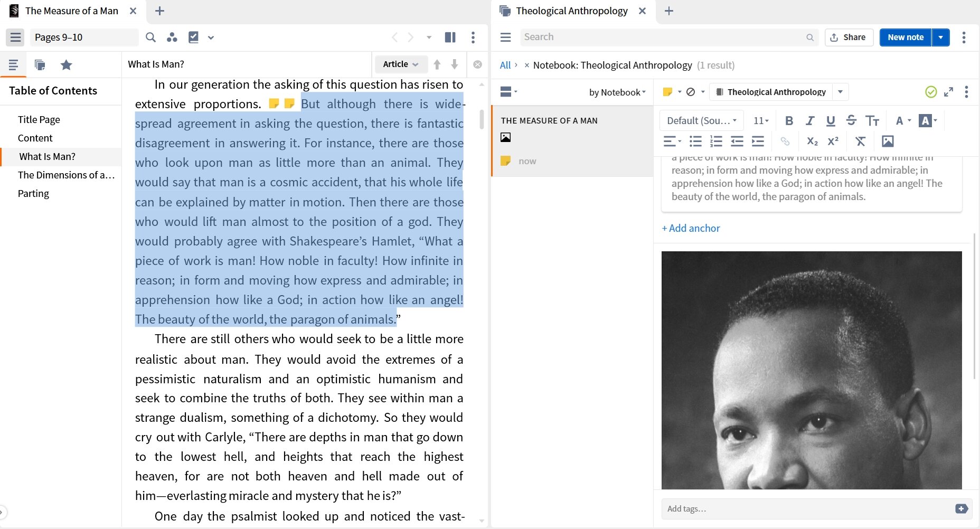Create a note with New note button

click(x=905, y=37)
